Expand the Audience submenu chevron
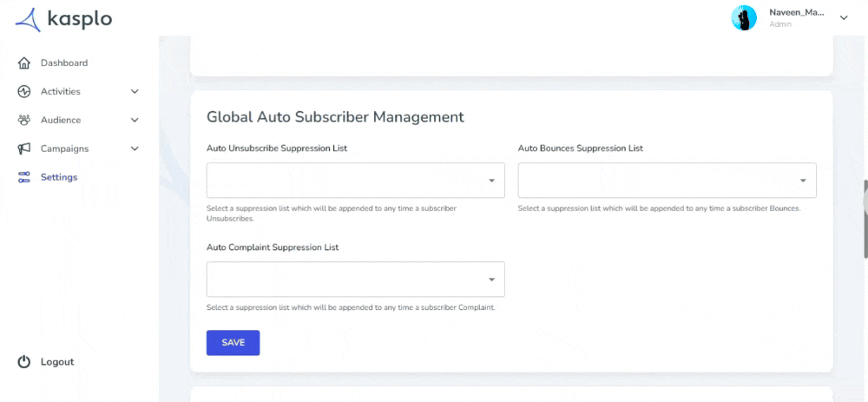This screenshot has width=868, height=402. pos(135,120)
